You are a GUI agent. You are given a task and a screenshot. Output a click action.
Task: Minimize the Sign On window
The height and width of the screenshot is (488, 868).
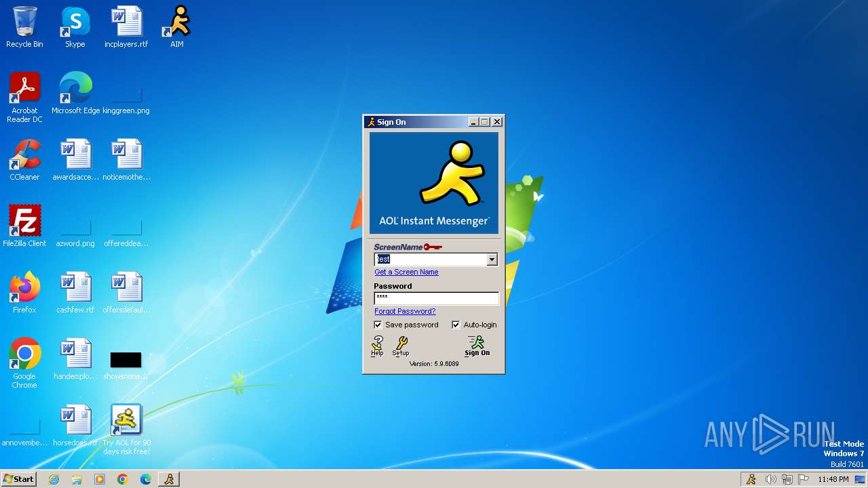tap(473, 122)
